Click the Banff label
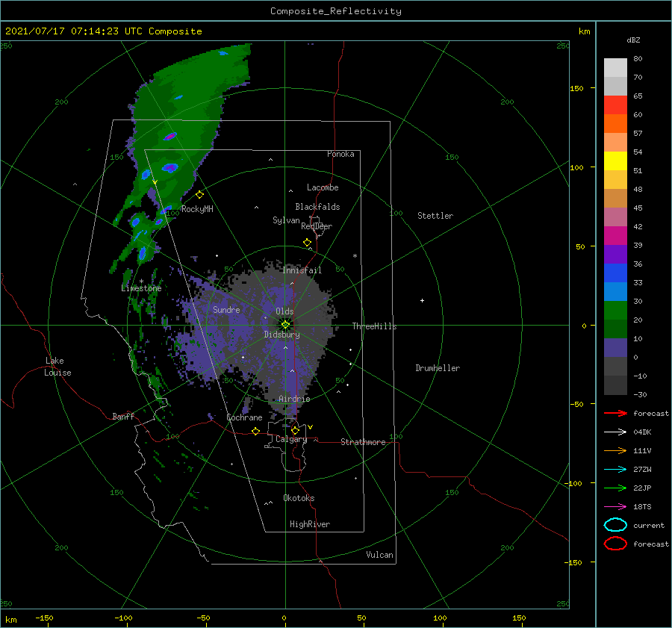672x628 pixels. pos(123,416)
